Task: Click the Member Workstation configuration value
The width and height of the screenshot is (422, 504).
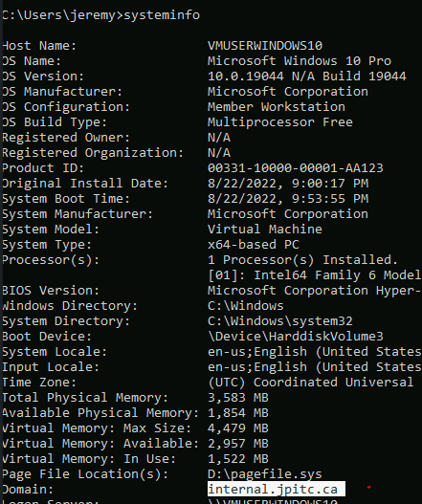Action: click(277, 107)
